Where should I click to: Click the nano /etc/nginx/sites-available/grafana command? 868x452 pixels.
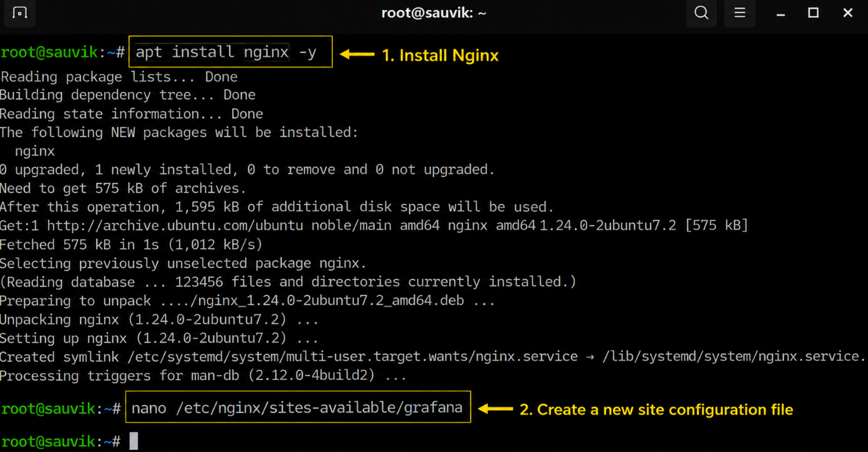point(297,407)
